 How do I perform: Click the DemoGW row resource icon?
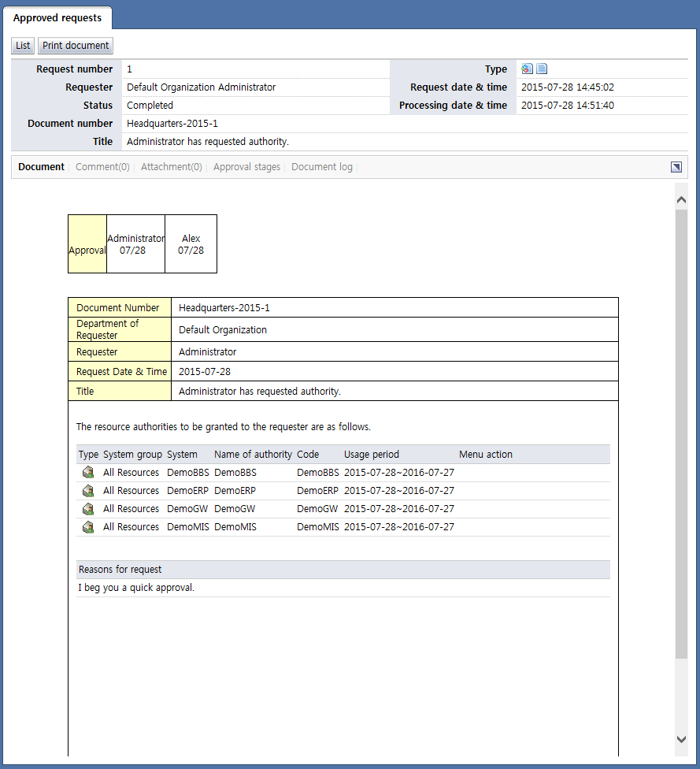(x=88, y=509)
